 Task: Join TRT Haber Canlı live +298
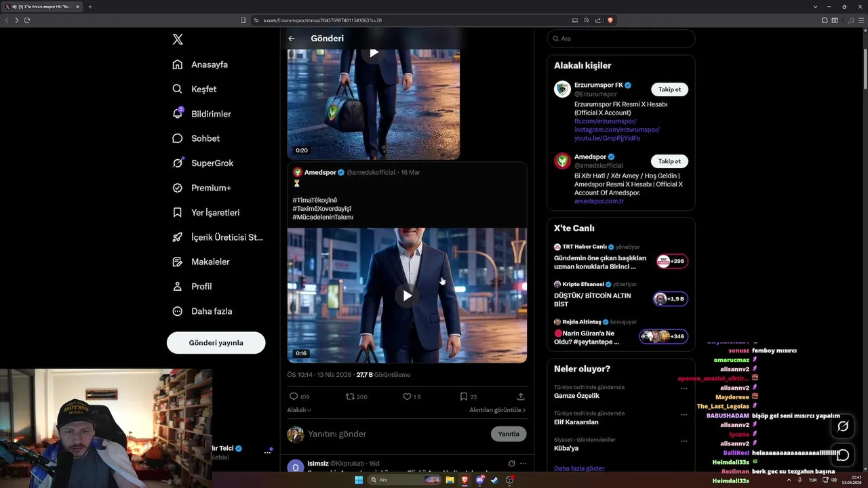click(671, 261)
